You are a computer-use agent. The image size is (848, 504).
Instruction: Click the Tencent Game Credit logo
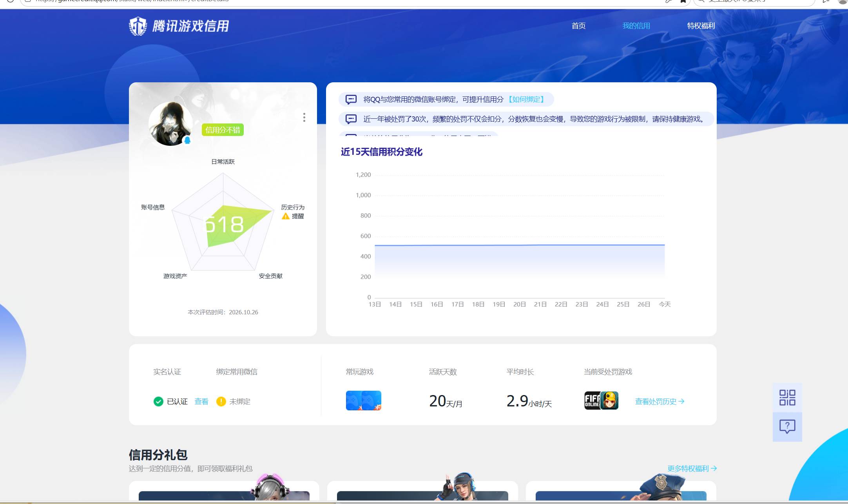(x=179, y=26)
